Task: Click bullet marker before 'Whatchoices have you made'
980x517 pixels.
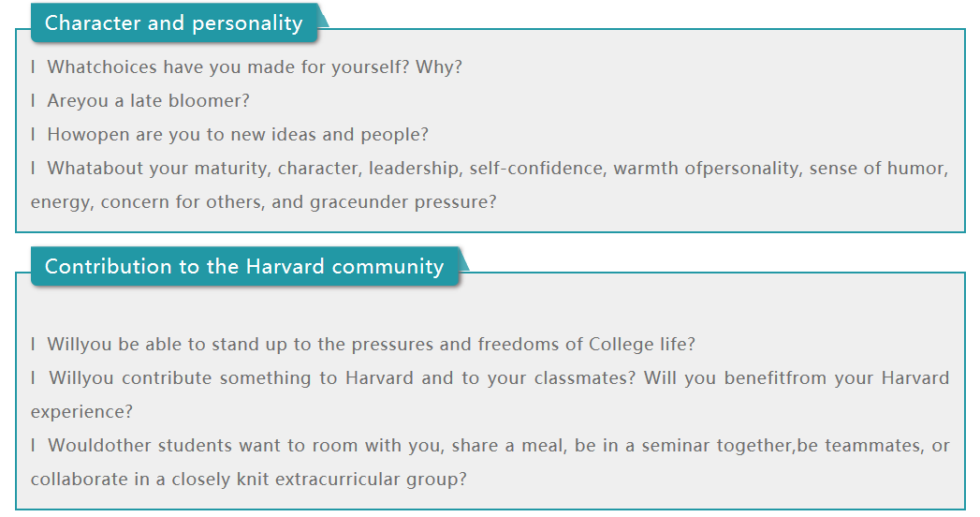Action: point(34,67)
